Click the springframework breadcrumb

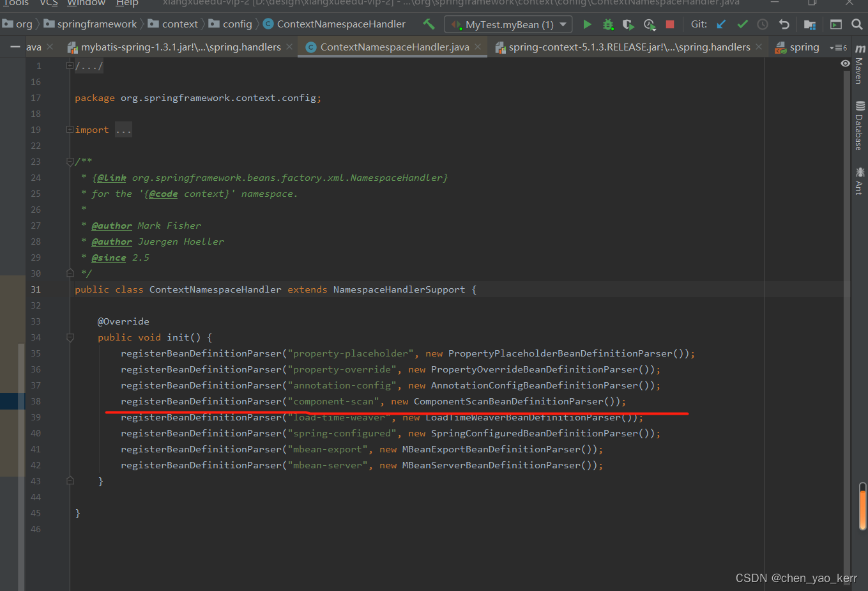pos(90,24)
